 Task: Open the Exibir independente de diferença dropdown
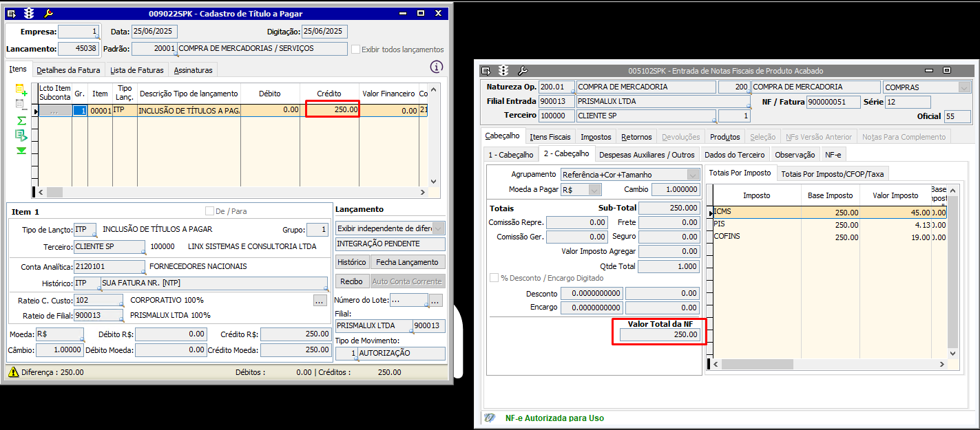[438, 228]
